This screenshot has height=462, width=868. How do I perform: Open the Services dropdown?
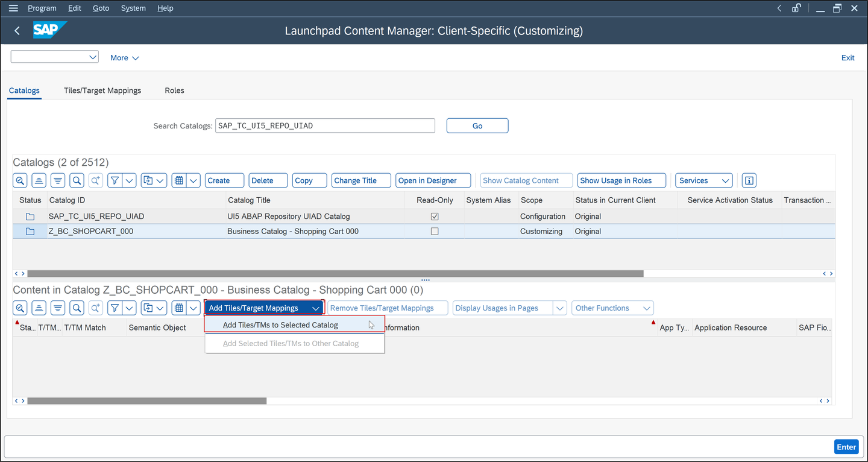pyautogui.click(x=703, y=180)
